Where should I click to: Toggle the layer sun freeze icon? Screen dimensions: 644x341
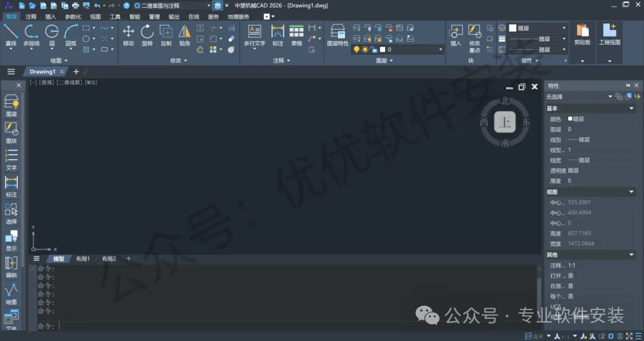pos(365,49)
